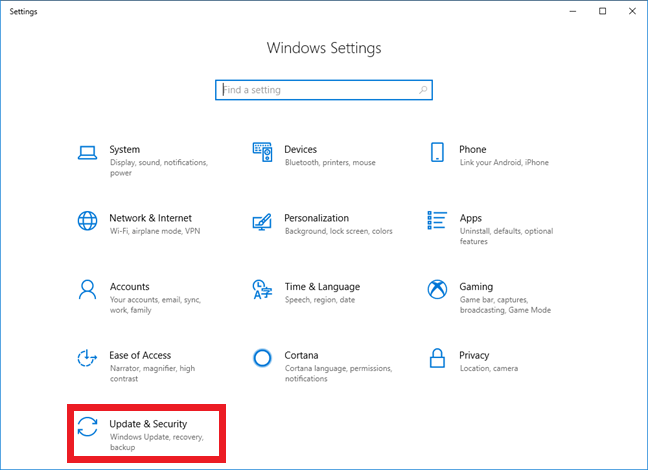
Task: Open Ease of Access title
Action: pos(140,355)
